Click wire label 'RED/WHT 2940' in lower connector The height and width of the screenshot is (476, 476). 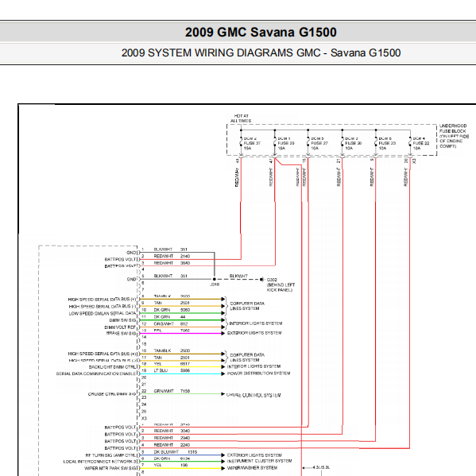coord(172,438)
